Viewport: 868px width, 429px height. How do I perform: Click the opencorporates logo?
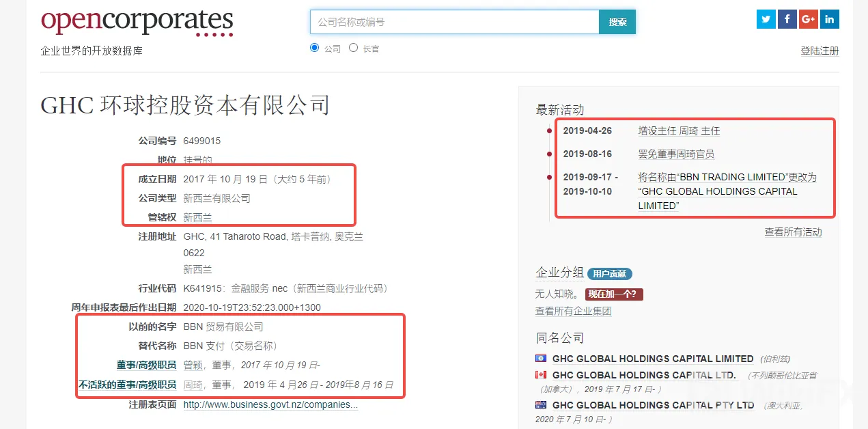137,22
